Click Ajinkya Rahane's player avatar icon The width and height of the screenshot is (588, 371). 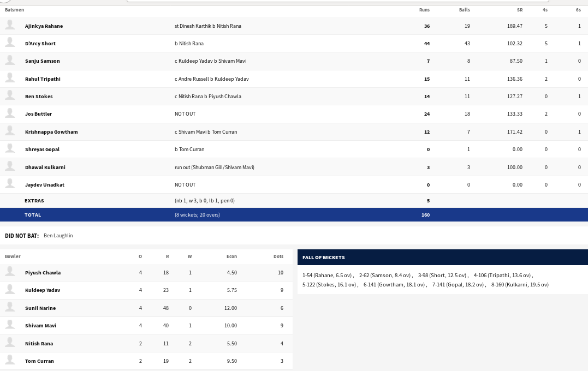pyautogui.click(x=10, y=25)
